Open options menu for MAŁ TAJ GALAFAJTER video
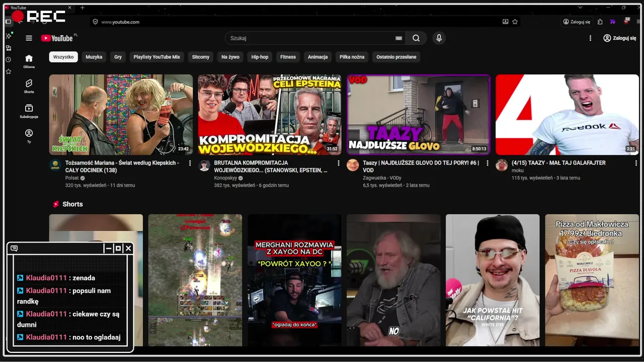 tap(636, 163)
